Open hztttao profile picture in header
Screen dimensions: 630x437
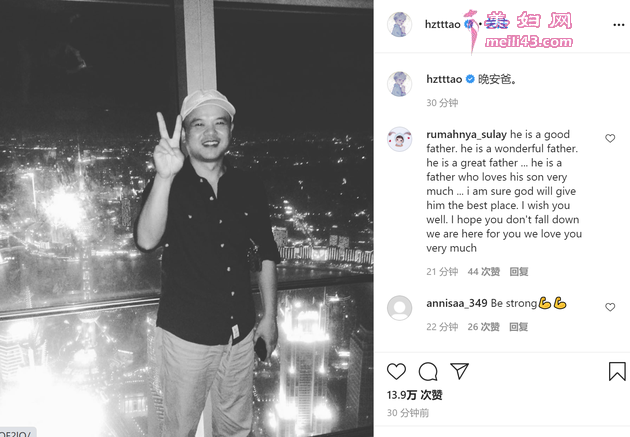399,24
